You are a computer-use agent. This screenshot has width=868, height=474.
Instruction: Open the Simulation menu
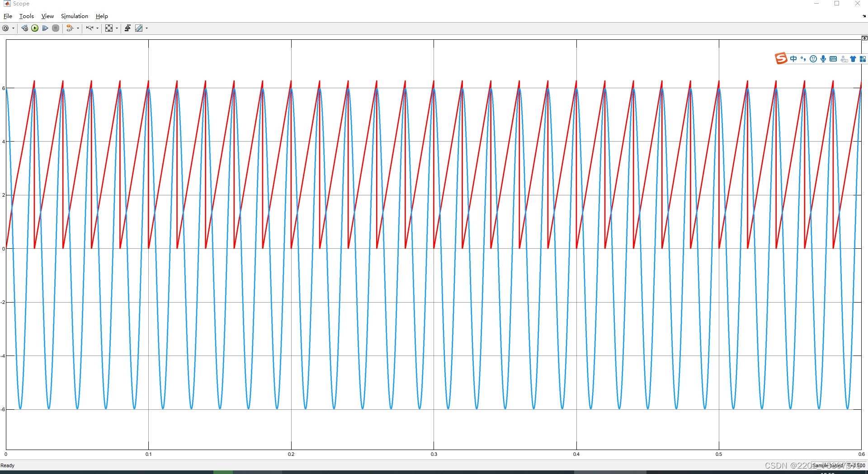click(x=75, y=16)
